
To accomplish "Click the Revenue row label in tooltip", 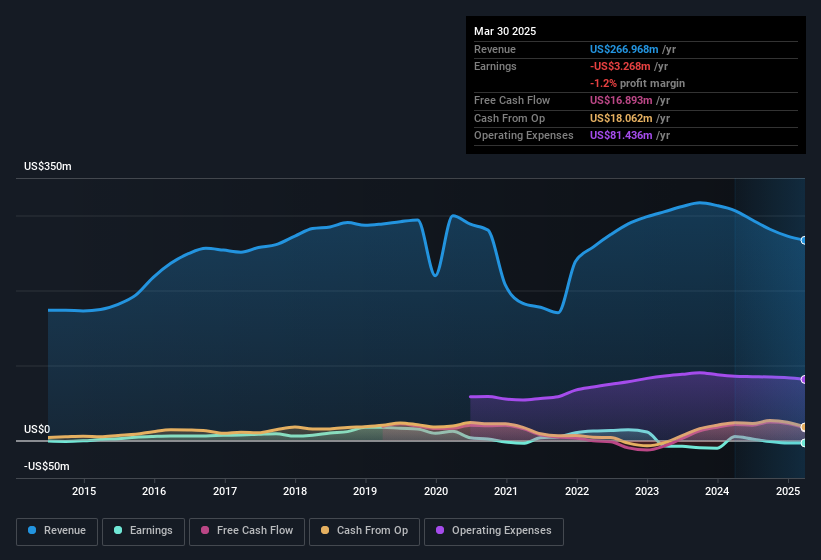I will point(495,49).
